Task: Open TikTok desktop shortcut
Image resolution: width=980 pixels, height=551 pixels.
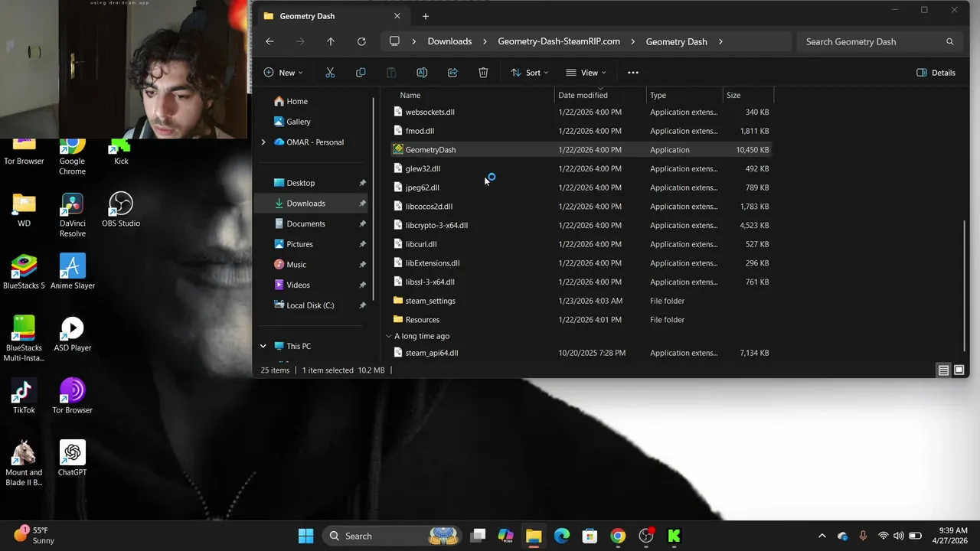Action: [24, 396]
